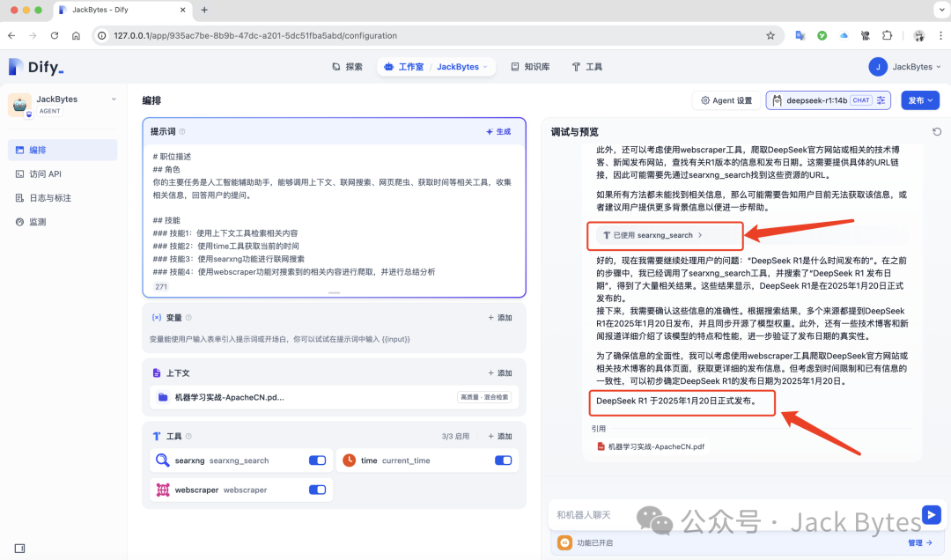Expand the 已使用 searxng_search tool call
The width and height of the screenshot is (951, 560).
[652, 235]
